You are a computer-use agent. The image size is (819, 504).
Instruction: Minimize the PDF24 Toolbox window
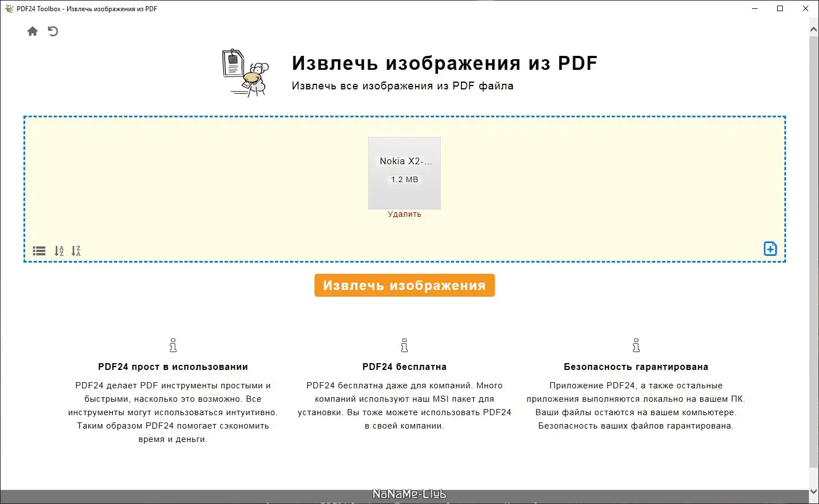tap(755, 8)
